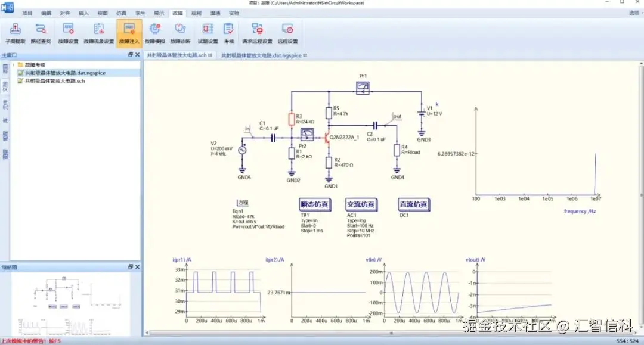644x345 pixels.
Task: Click the 瞬态仿真 button
Action: 315,204
